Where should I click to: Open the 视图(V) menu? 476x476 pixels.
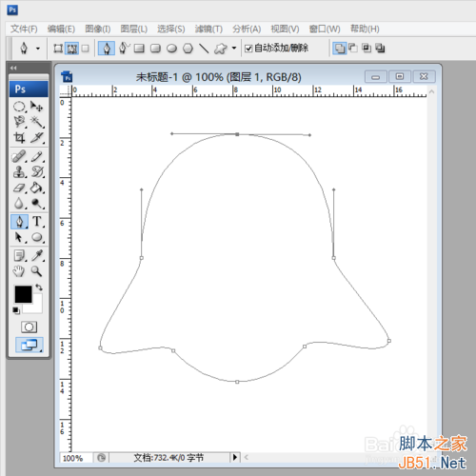coord(285,29)
